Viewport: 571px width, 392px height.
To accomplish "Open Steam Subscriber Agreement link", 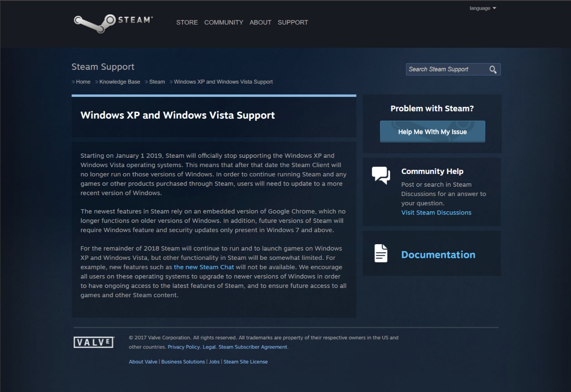I will [253, 347].
